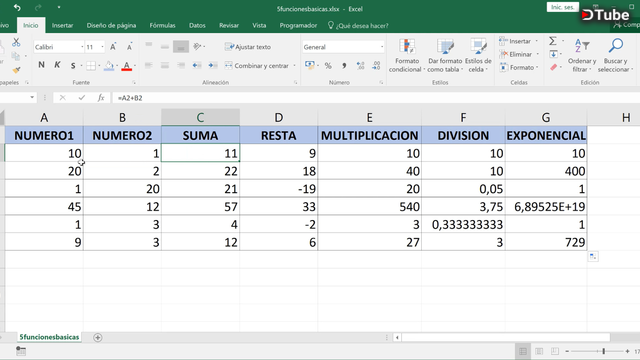Screen dimensions: 640x360
Task: Click the Clear eraser icon
Action: tap(553, 67)
